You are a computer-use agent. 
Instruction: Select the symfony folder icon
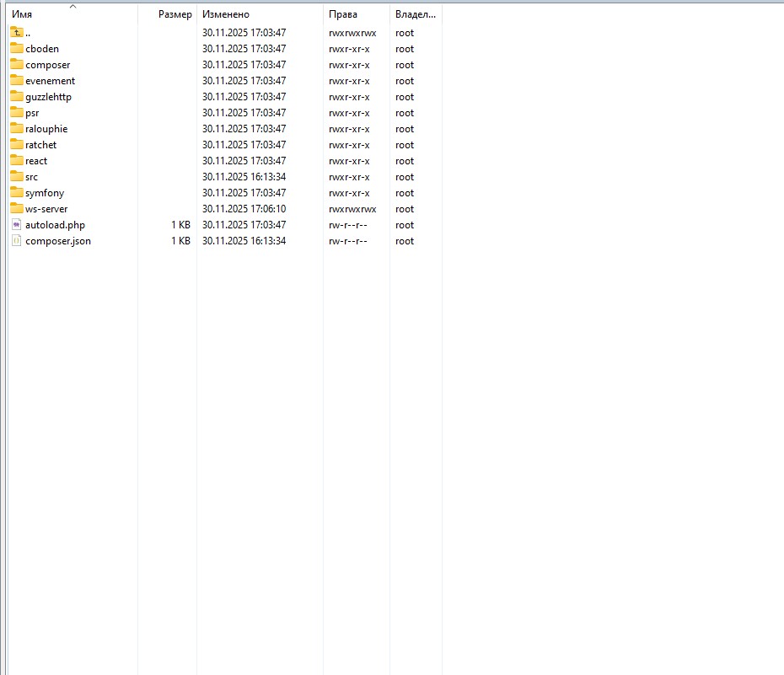[x=17, y=193]
